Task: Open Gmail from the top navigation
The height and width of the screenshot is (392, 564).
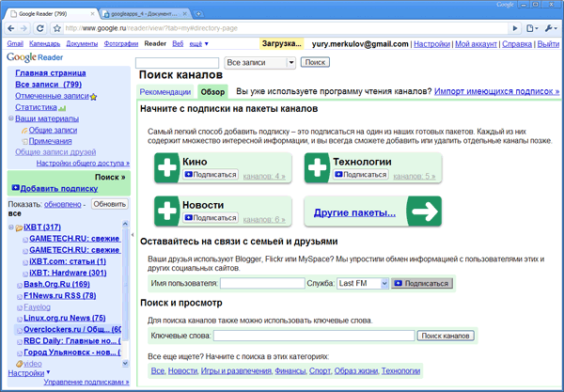Action: (x=15, y=44)
